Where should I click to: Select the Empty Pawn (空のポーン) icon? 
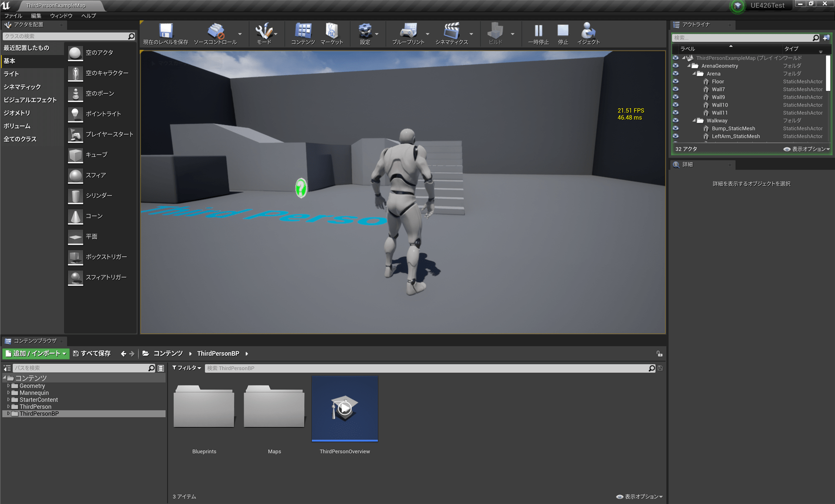click(x=75, y=94)
